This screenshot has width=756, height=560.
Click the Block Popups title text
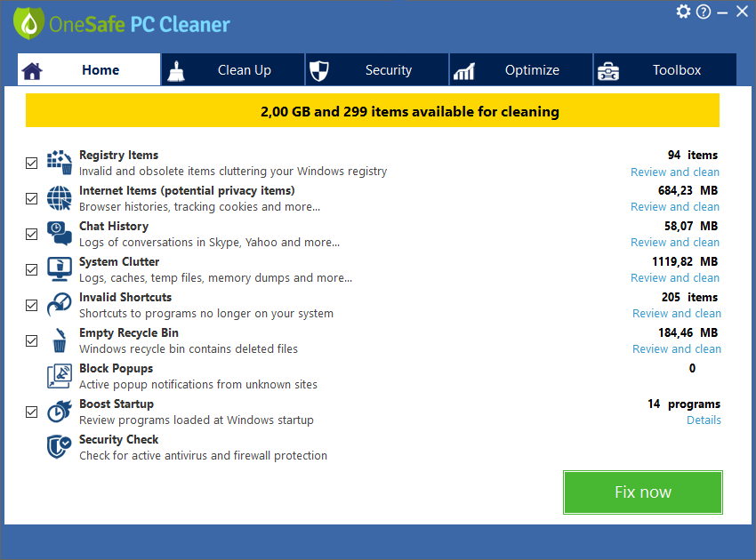point(117,369)
